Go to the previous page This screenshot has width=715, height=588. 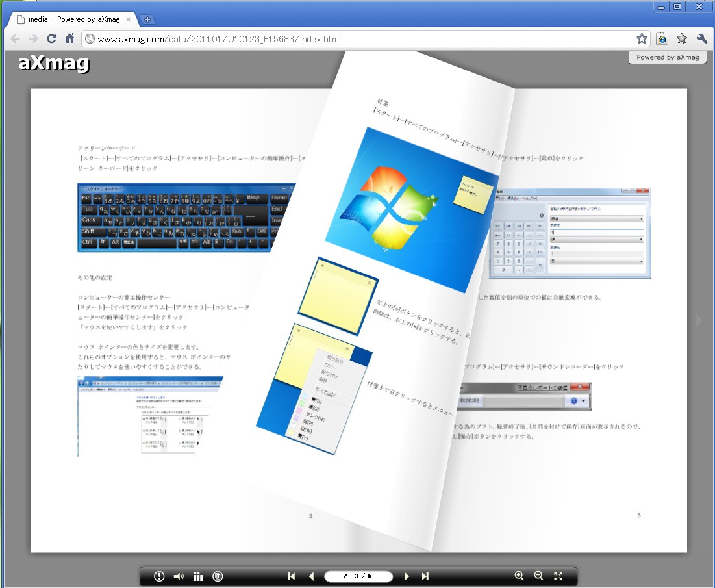[311, 576]
